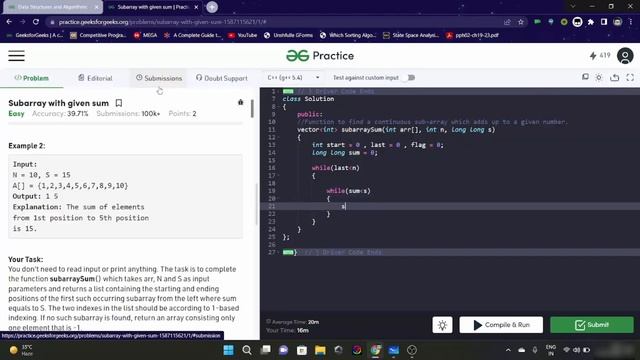Viewport: 640px width, 360px height.
Task: Open a new browser tab
Action: coord(212,7)
